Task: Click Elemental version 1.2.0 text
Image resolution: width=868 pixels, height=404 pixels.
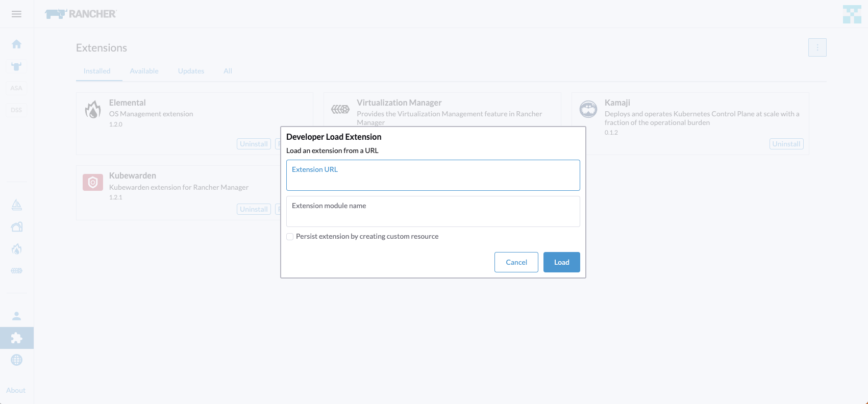Action: [115, 124]
